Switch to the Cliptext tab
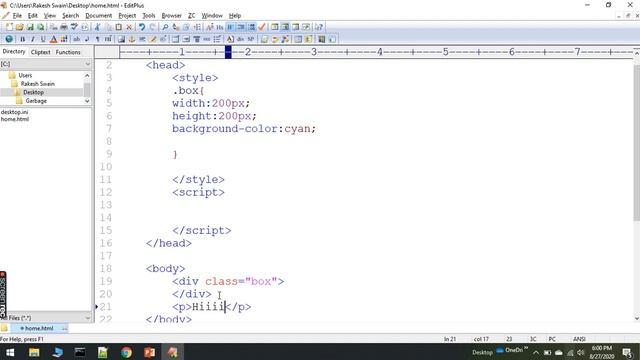640x360 pixels. pos(40,52)
